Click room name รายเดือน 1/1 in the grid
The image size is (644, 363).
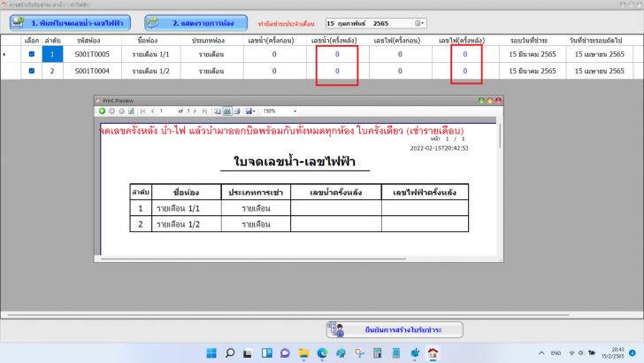(150, 54)
